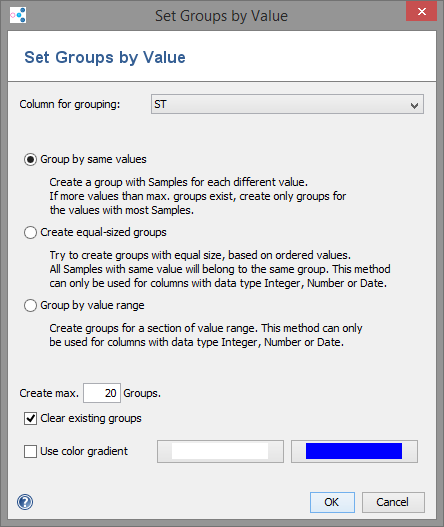Select the Group by value range option
The image size is (444, 527).
tap(30, 306)
